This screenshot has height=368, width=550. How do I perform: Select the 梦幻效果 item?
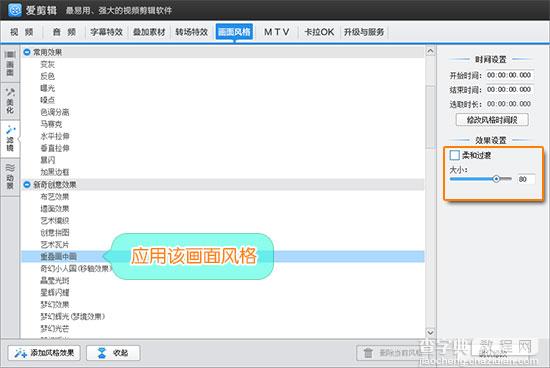pos(55,304)
